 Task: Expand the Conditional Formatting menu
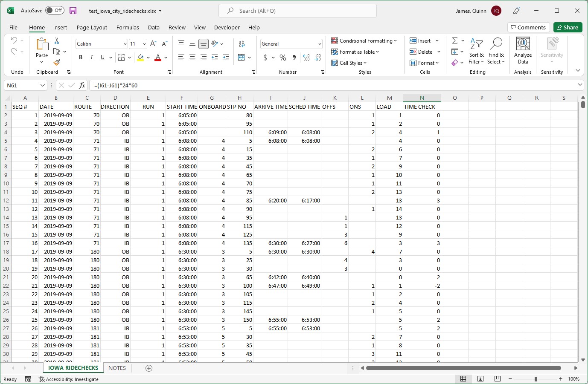(364, 40)
